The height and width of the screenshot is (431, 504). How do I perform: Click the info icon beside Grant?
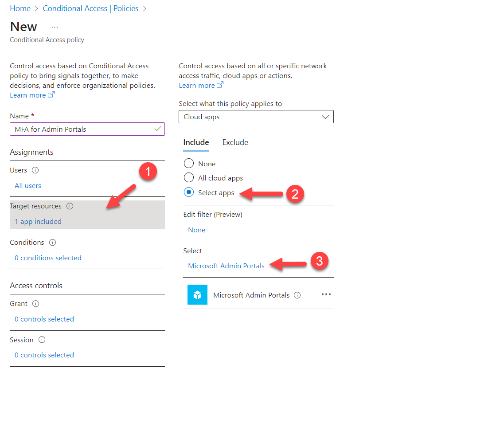[35, 303]
